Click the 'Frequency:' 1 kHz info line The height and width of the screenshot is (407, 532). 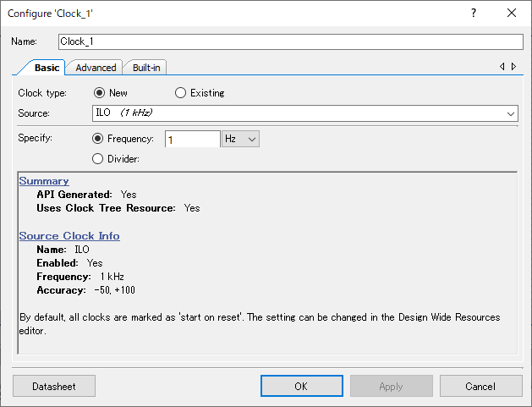(80, 277)
